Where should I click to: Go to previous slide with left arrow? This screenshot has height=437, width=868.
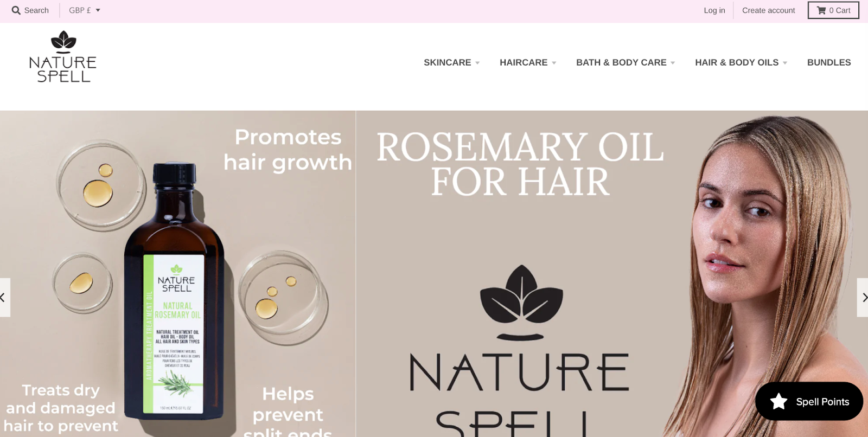(x=4, y=297)
